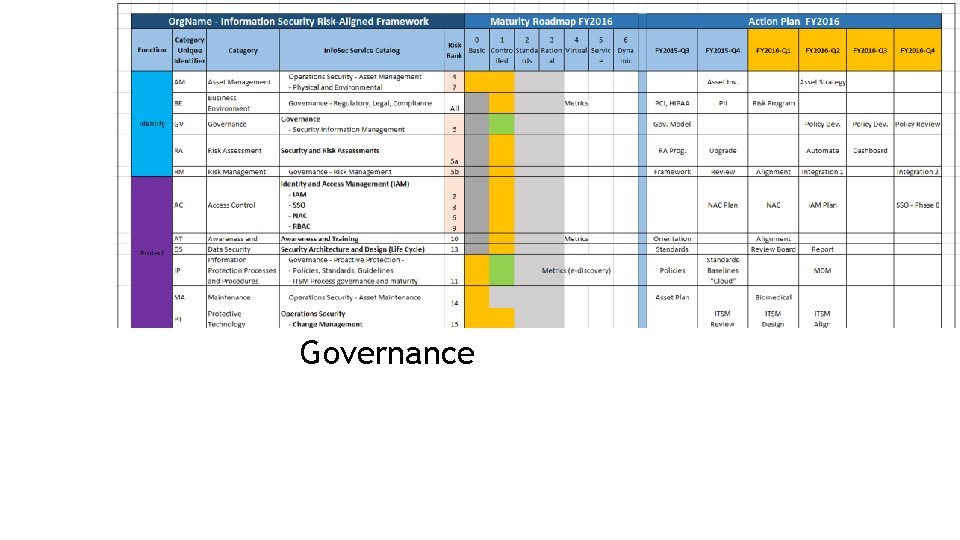Select the 6 Dynamic maturity column header
The image size is (960, 540).
626,50
